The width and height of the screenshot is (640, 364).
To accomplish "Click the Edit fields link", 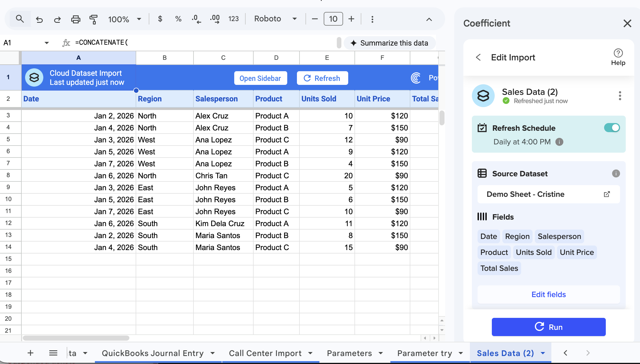I will [549, 295].
